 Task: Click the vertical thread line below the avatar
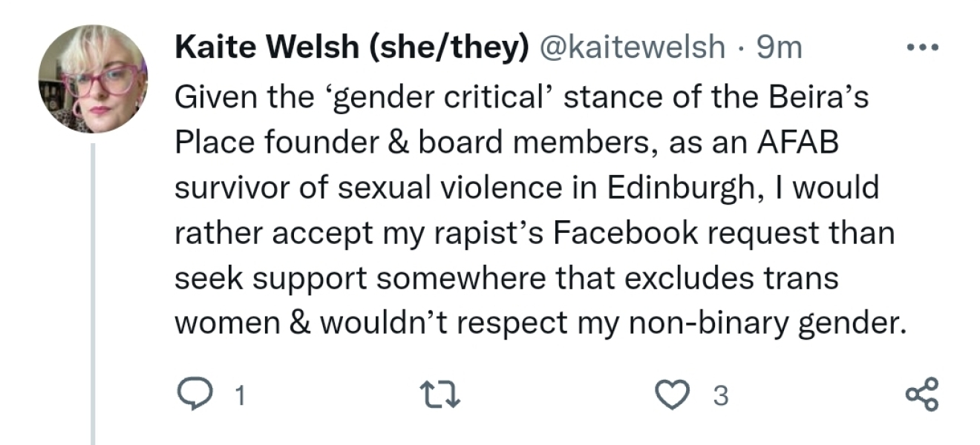(93, 297)
